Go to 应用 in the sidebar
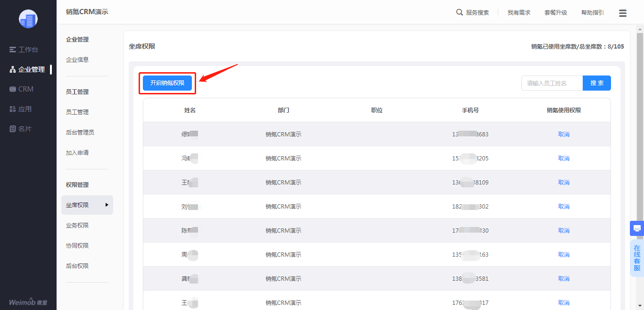 pyautogui.click(x=21, y=109)
